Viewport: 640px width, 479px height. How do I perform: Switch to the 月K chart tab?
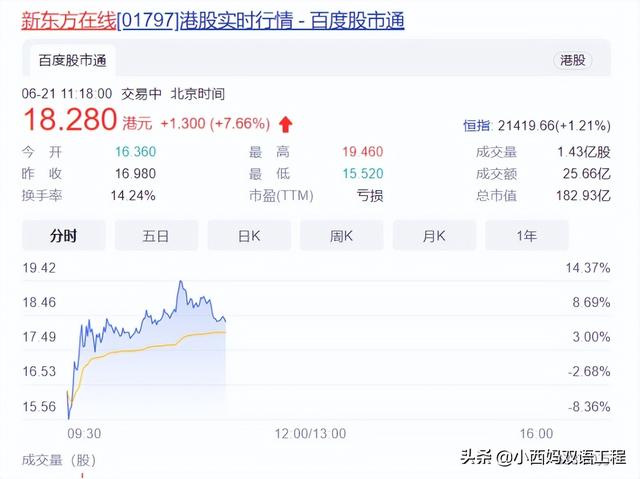434,235
